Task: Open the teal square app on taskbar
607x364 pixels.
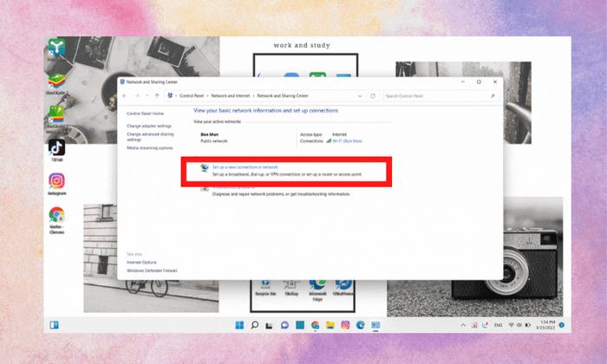Action: coord(300,325)
